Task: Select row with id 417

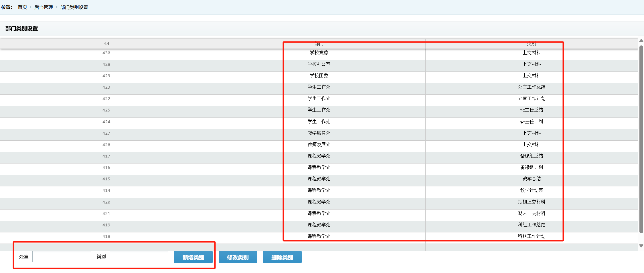Action: point(319,158)
